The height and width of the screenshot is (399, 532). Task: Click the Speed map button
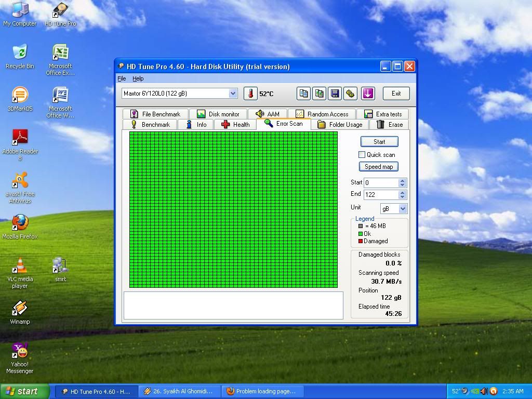click(x=378, y=167)
